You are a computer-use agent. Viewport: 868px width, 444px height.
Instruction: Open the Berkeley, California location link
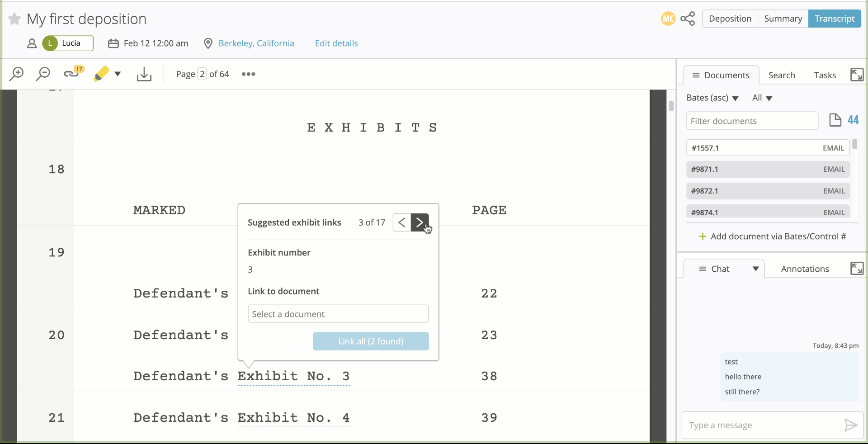(256, 43)
